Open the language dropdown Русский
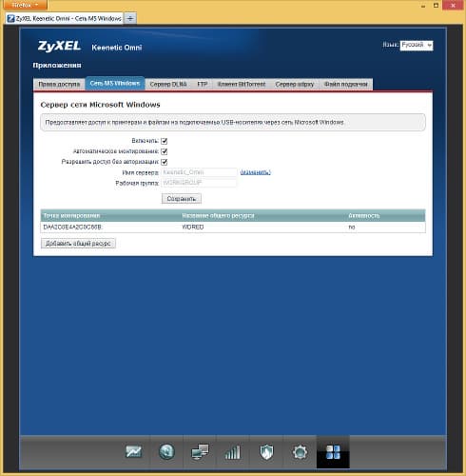466x476 pixels. tap(417, 46)
